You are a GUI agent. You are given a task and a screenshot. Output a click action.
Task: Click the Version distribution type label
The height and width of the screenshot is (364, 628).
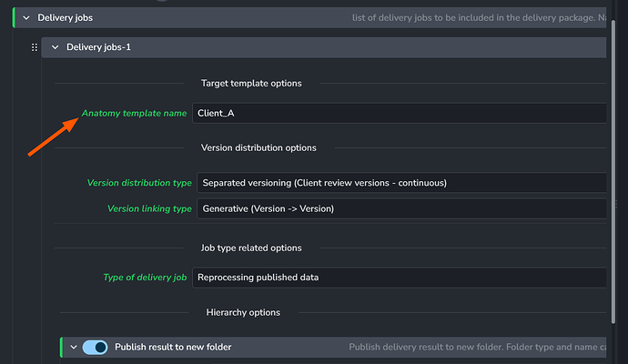coord(139,183)
